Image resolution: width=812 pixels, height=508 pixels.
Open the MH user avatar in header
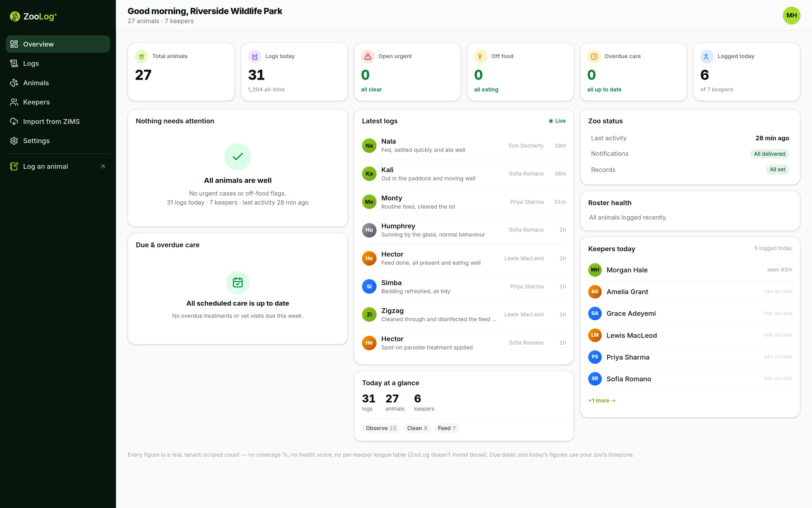tap(791, 15)
